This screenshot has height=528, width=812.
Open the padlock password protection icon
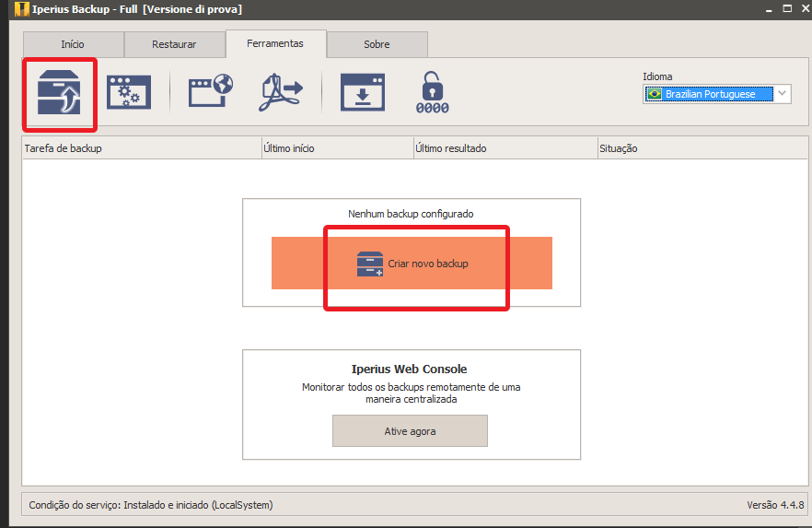click(x=432, y=93)
